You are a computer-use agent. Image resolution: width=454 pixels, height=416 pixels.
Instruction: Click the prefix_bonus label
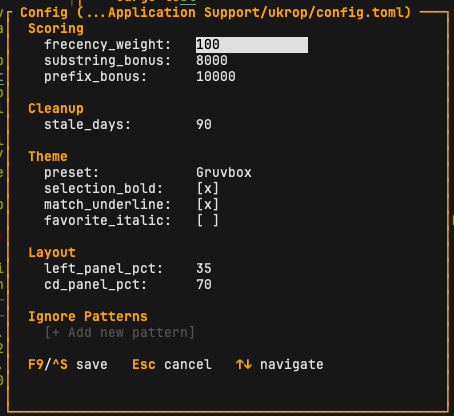(95, 77)
